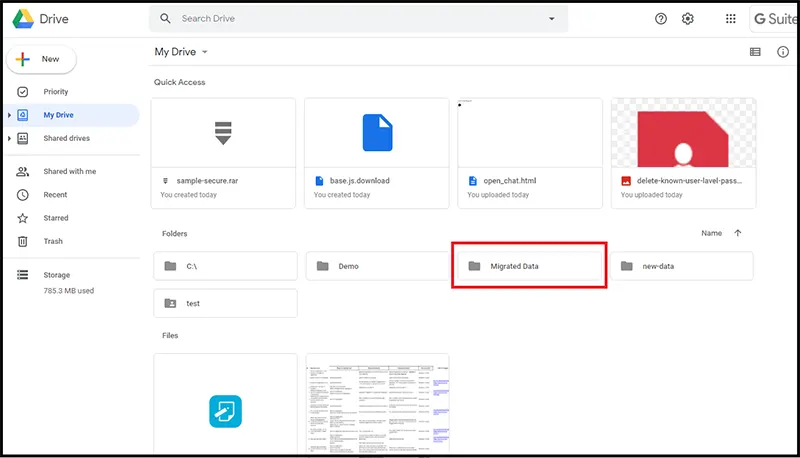Open the Help question mark icon
800x458 pixels.
click(661, 19)
